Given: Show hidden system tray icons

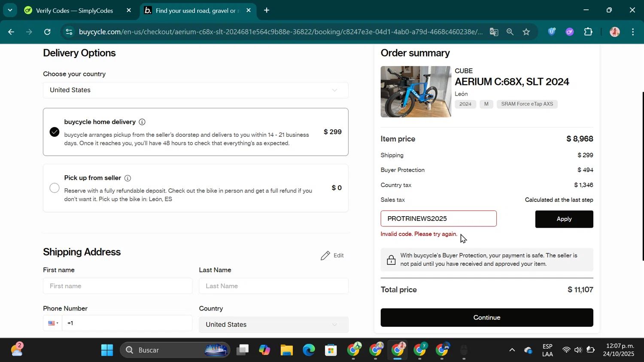Looking at the screenshot, I should pos(512,350).
